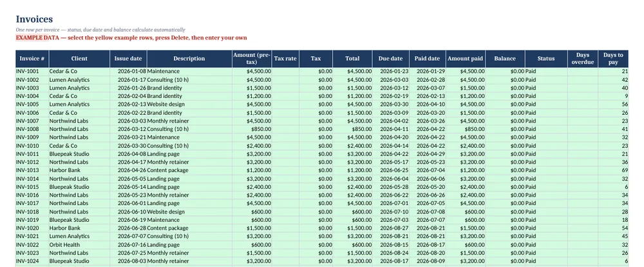The image size is (644, 267).
Task: Click the Issue date column header
Action: coord(128,59)
